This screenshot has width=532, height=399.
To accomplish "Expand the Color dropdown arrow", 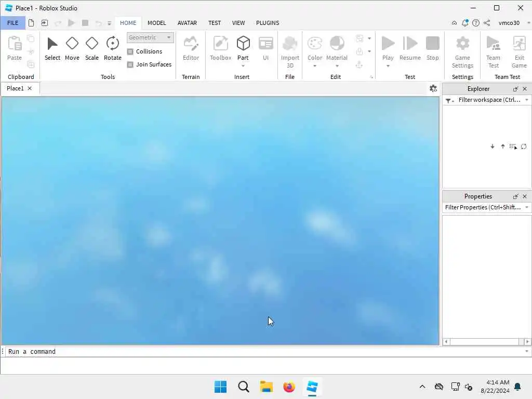I will click(x=314, y=66).
